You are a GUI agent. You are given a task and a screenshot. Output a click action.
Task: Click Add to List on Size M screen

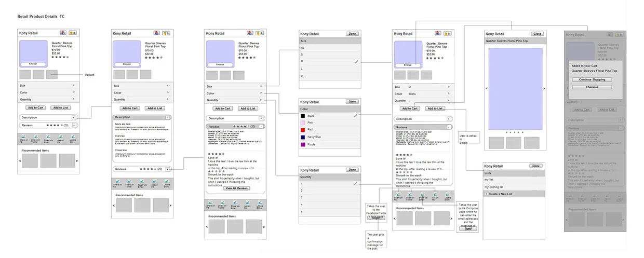point(435,108)
